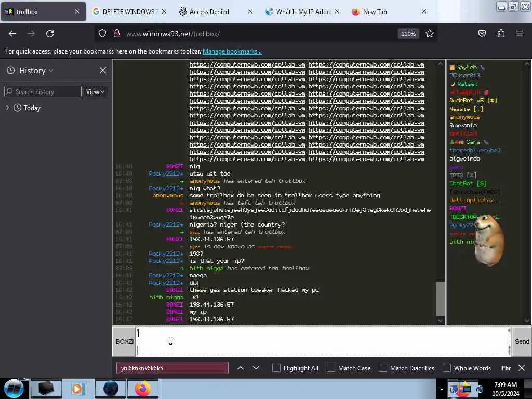Open the padlock site security icon

(x=117, y=34)
